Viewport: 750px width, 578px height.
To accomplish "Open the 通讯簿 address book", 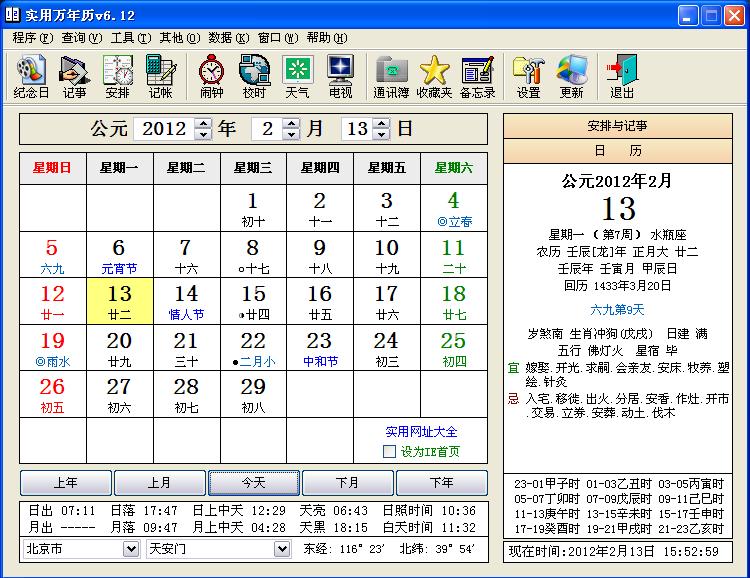I will click(x=391, y=77).
